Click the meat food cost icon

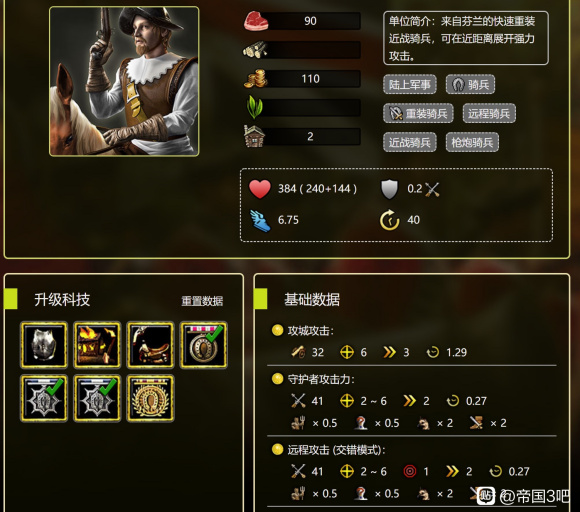(256, 21)
